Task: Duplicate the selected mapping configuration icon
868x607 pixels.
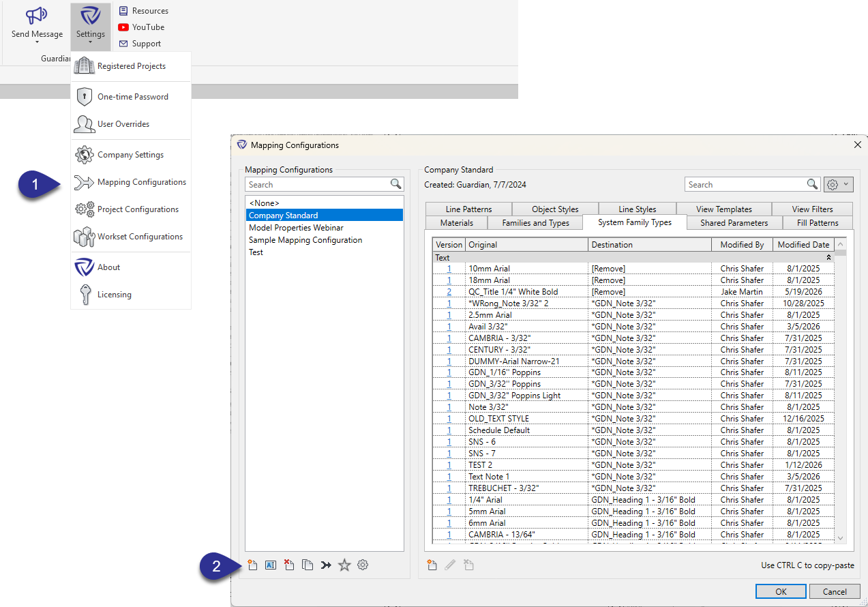Action: tap(308, 565)
